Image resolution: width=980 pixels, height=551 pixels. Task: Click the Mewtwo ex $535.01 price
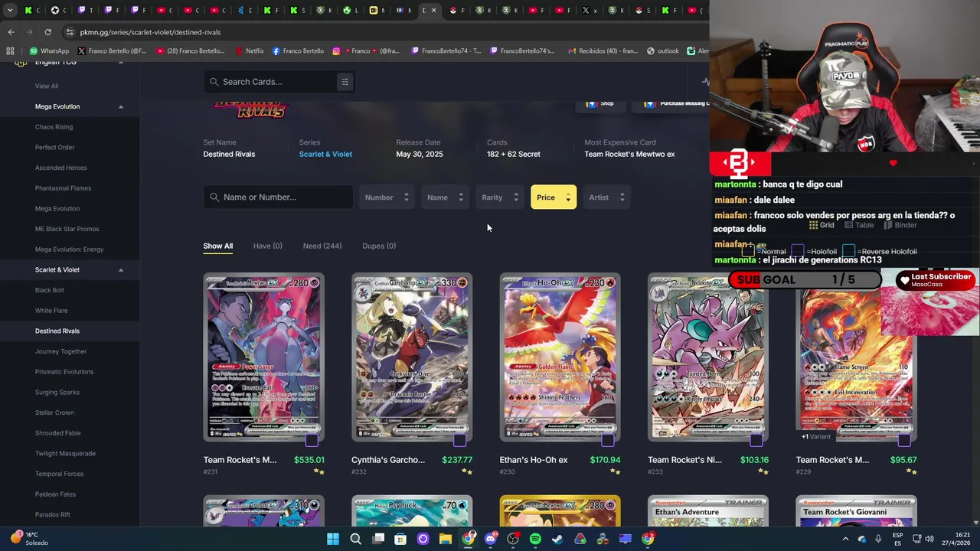[x=309, y=460]
